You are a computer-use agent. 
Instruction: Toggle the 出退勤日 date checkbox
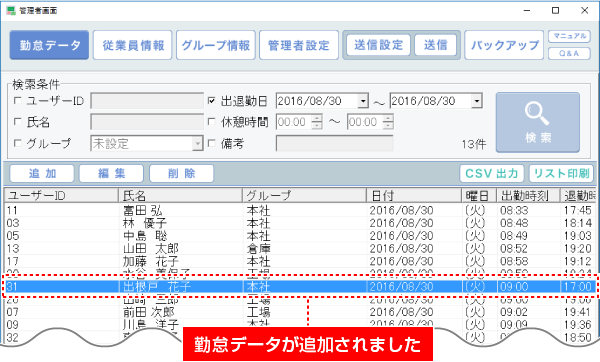(x=212, y=101)
